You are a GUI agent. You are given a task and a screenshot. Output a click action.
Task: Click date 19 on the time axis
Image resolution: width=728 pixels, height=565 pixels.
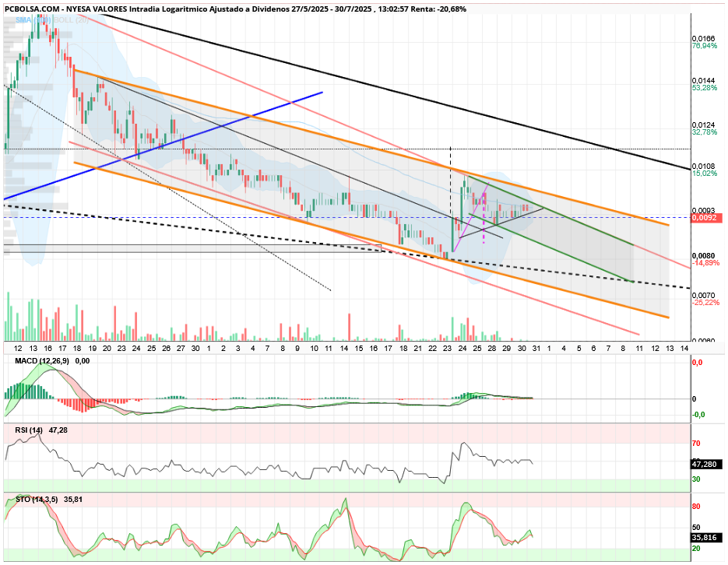tap(93, 349)
